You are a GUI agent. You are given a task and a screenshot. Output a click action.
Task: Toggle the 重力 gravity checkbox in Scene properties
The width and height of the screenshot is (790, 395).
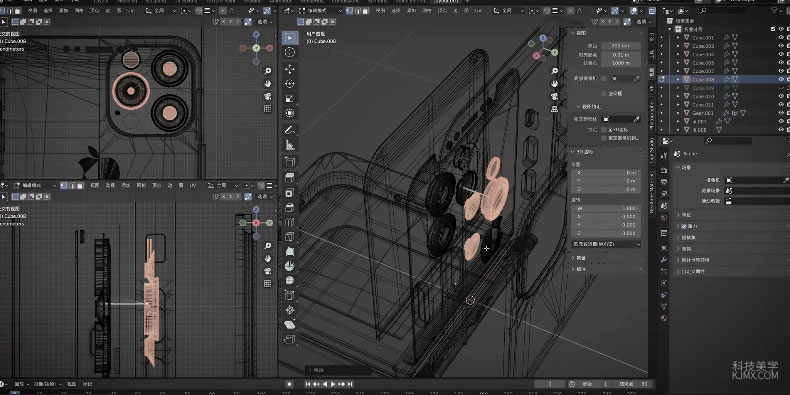click(684, 226)
